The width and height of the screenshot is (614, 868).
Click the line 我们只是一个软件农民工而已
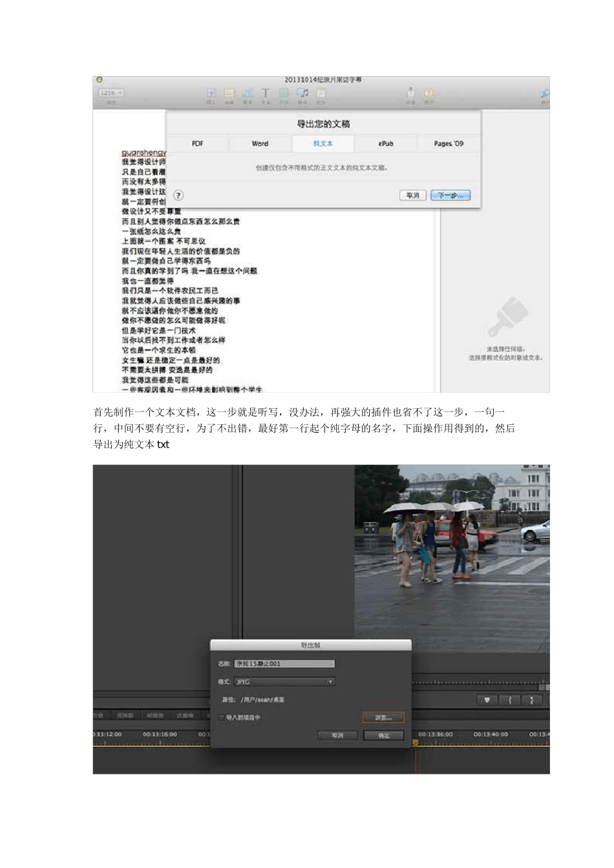pos(170,291)
